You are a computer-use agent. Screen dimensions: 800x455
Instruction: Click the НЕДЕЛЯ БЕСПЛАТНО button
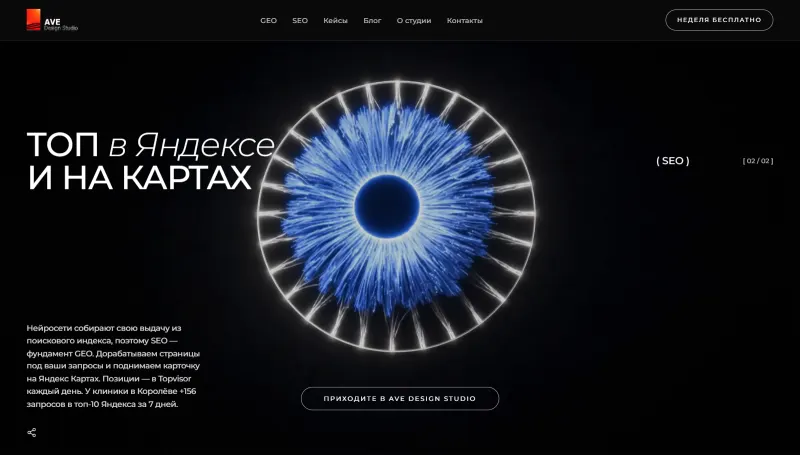point(719,20)
